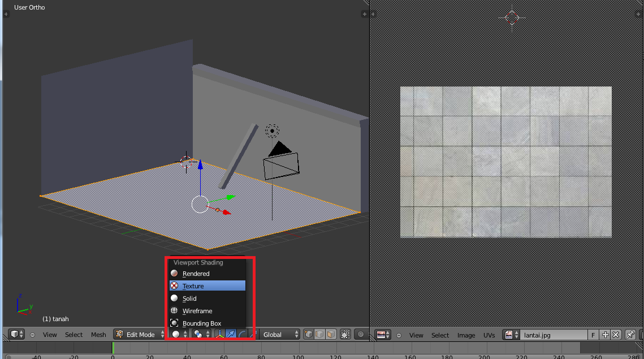Open the 3D View's Select menu
Screen dimensions: 644x359
click(x=74, y=335)
